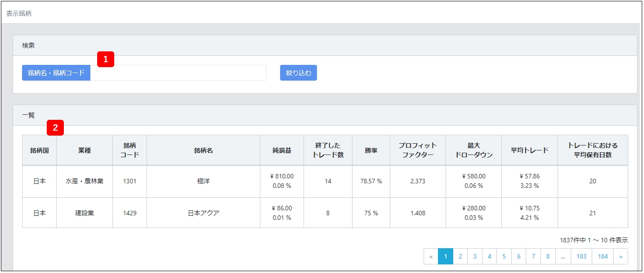The width and height of the screenshot is (644, 273).
Task: Open pagination page 3
Action: click(x=474, y=256)
